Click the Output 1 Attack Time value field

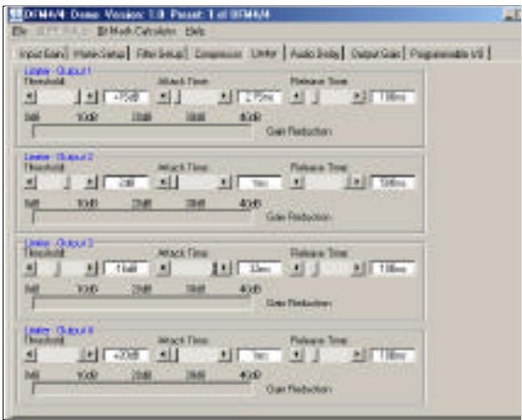pos(259,97)
